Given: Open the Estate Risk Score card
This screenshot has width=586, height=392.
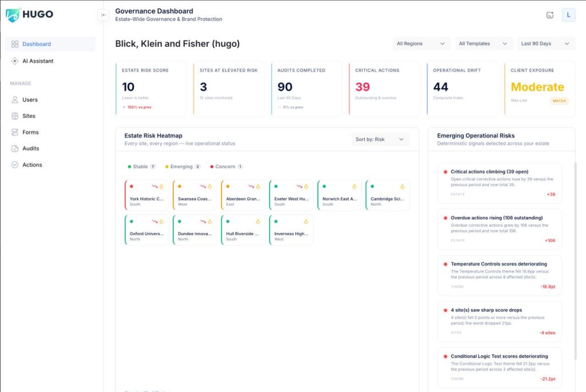Looking at the screenshot, I should pyautogui.click(x=151, y=89).
